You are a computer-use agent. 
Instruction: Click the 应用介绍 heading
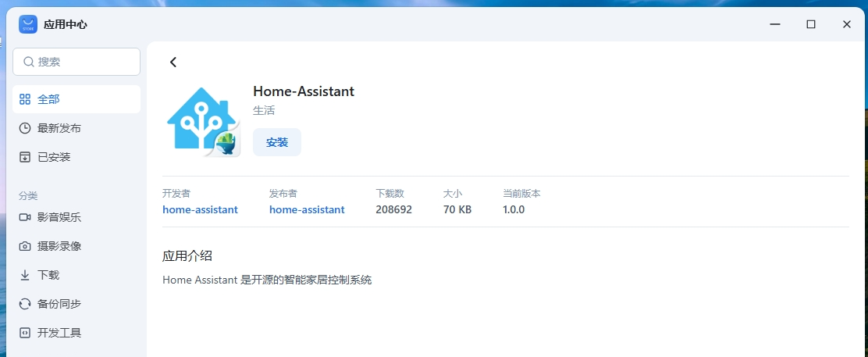click(x=187, y=256)
